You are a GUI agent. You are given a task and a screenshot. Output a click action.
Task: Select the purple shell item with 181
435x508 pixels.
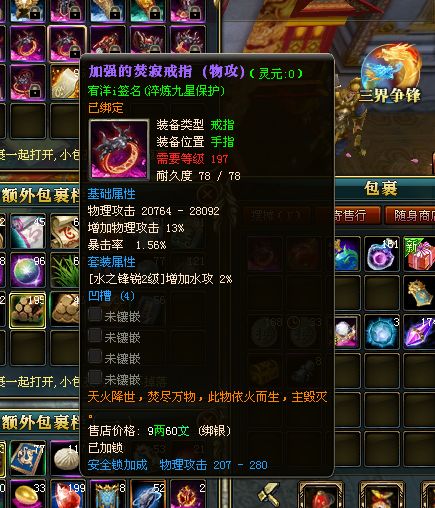382,254
